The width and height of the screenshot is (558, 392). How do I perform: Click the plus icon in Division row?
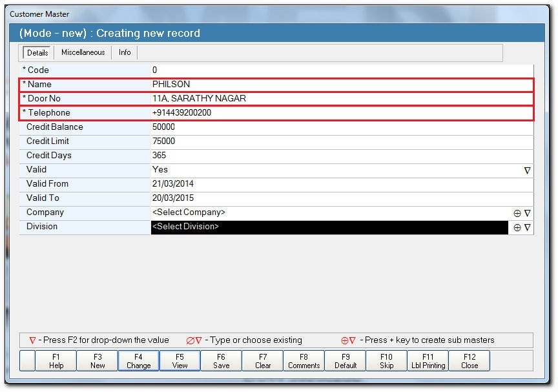517,227
